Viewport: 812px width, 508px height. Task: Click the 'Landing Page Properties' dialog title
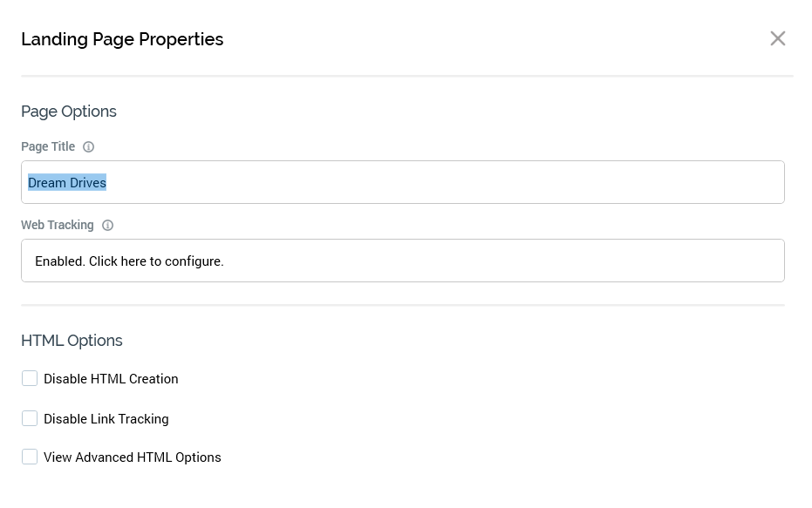[x=122, y=39]
